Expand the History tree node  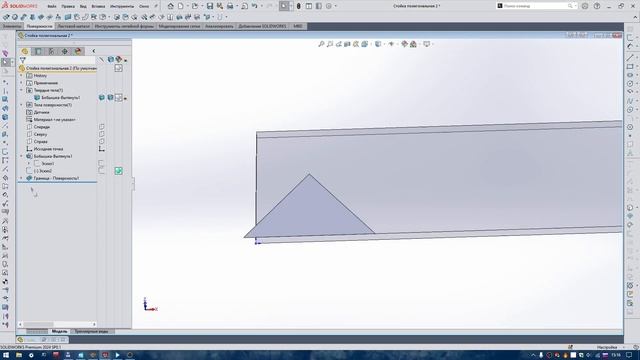pos(22,76)
